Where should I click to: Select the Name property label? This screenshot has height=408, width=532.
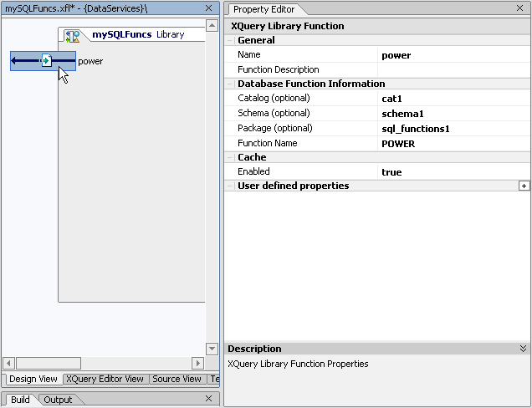pos(249,54)
